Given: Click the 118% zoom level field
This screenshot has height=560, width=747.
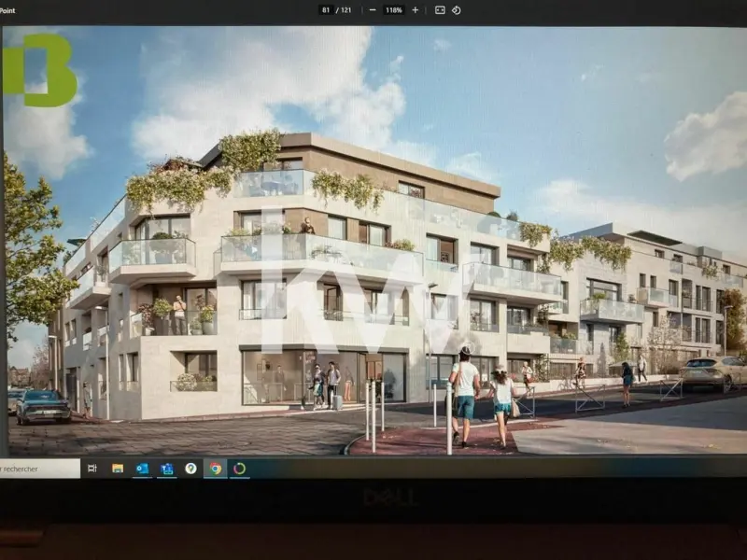Looking at the screenshot, I should click(393, 9).
